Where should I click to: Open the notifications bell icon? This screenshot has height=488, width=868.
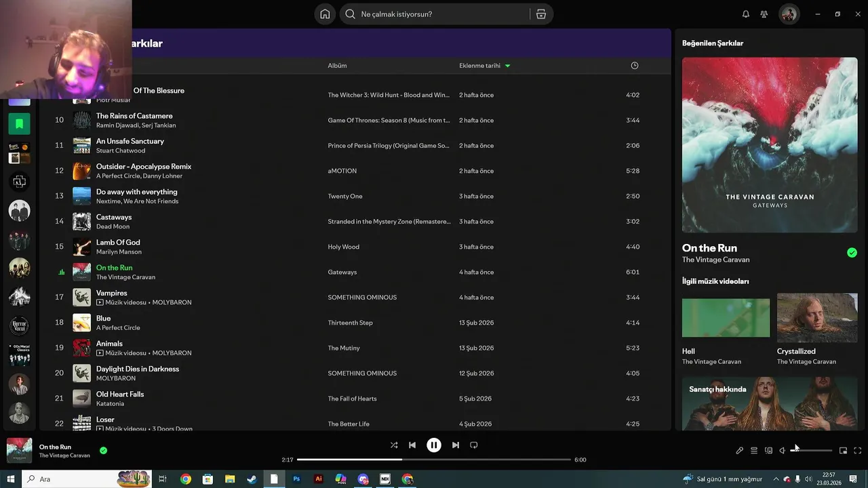[x=746, y=14]
